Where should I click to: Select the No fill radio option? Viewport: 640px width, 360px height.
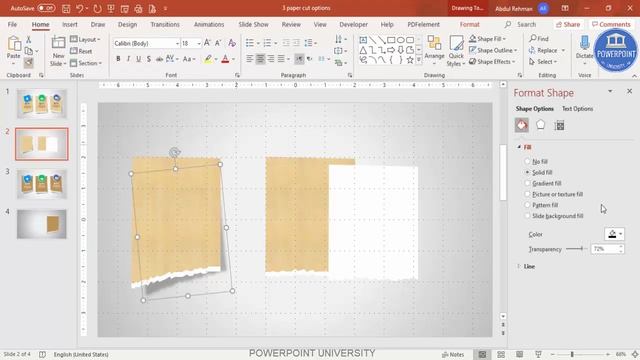click(x=527, y=162)
